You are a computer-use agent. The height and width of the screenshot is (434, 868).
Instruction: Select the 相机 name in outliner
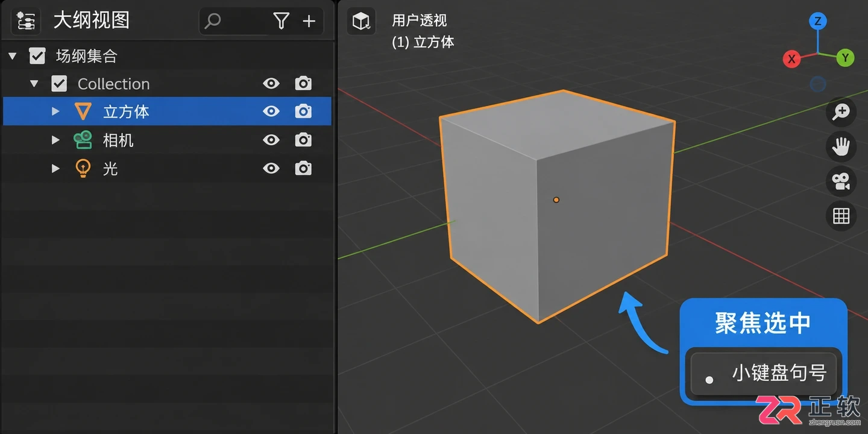click(118, 140)
